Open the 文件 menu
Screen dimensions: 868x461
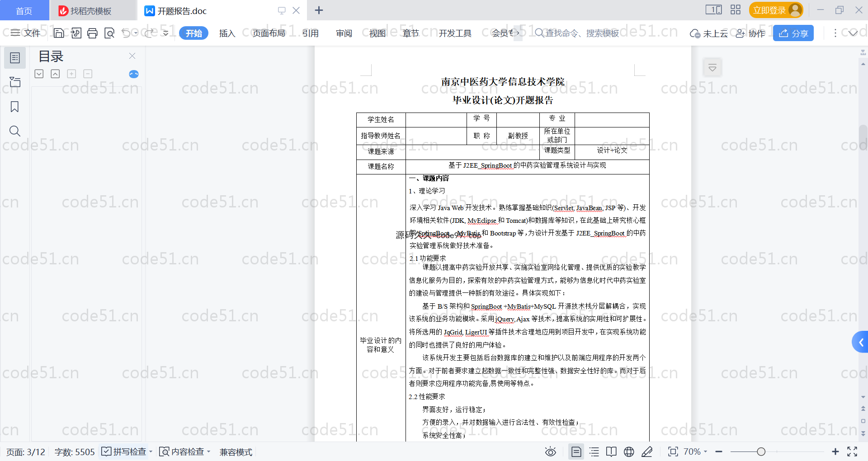pos(25,33)
